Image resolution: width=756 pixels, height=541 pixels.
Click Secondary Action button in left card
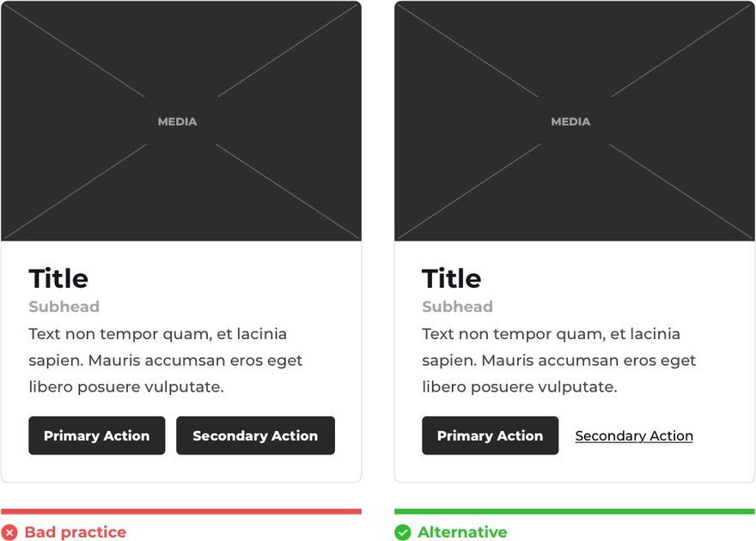tap(255, 435)
